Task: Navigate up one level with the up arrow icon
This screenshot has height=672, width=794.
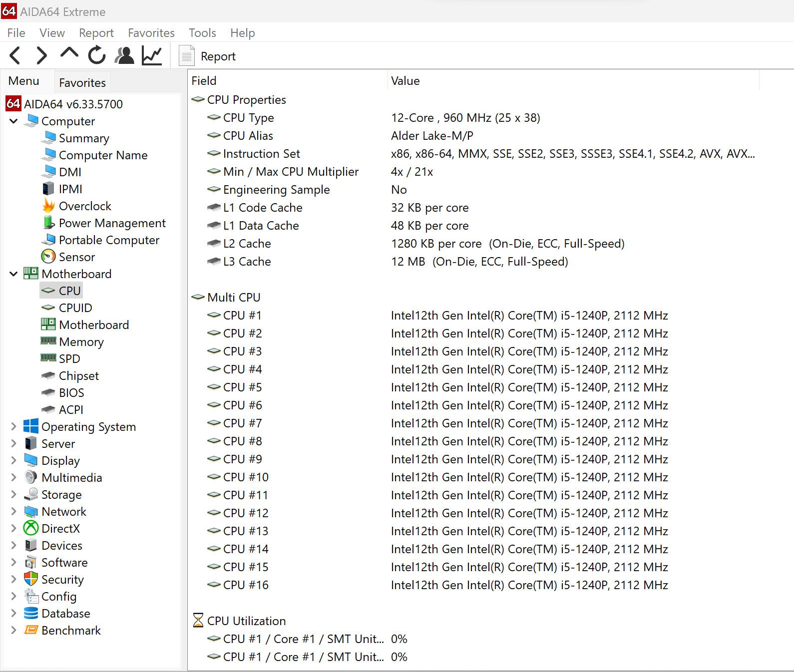Action: coord(69,53)
